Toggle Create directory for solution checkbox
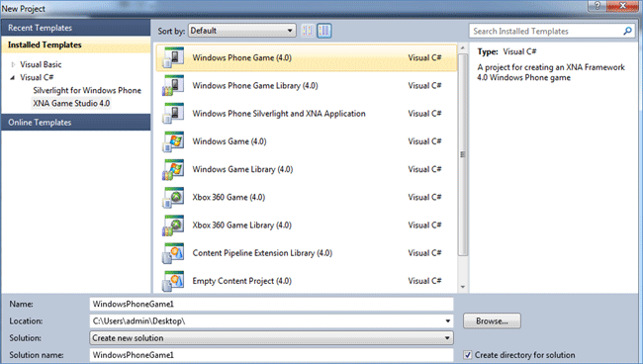Image resolution: width=643 pixels, height=364 pixels. coord(468,355)
